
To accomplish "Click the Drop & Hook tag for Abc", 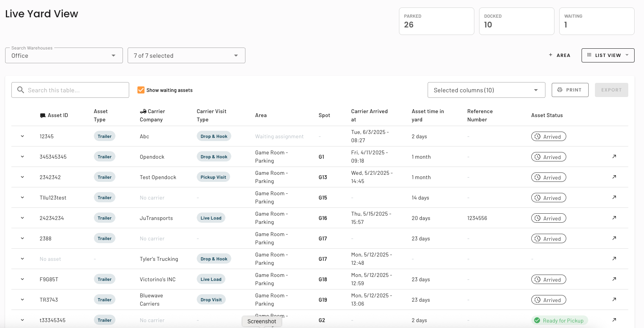I will 214,136.
